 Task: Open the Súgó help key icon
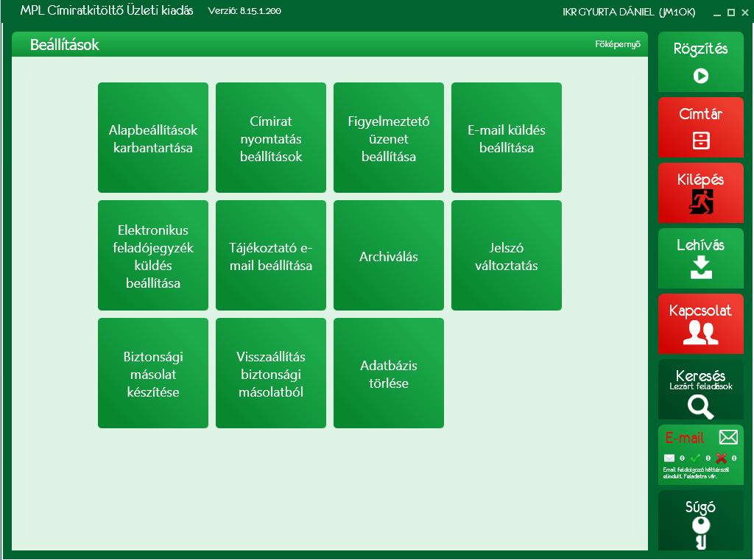click(x=701, y=533)
